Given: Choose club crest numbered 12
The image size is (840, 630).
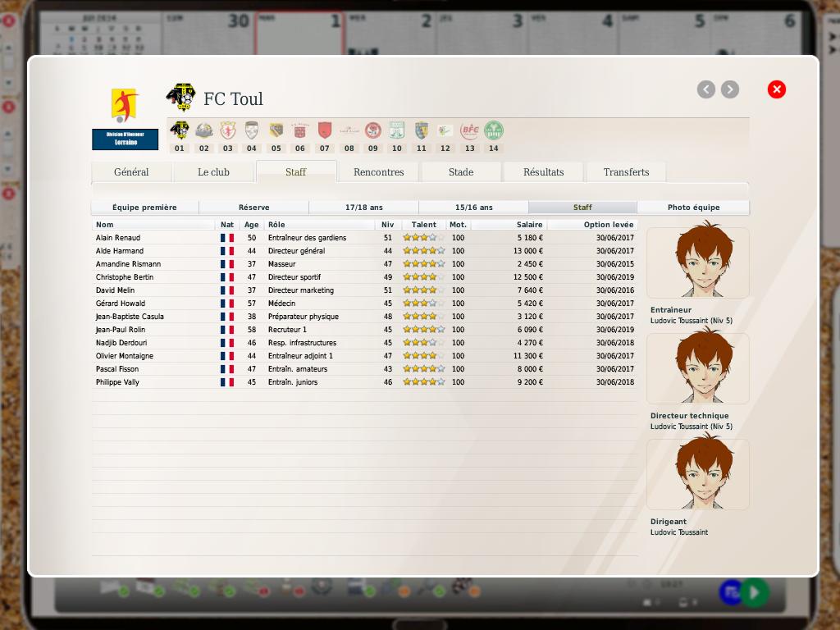Looking at the screenshot, I should 445,130.
